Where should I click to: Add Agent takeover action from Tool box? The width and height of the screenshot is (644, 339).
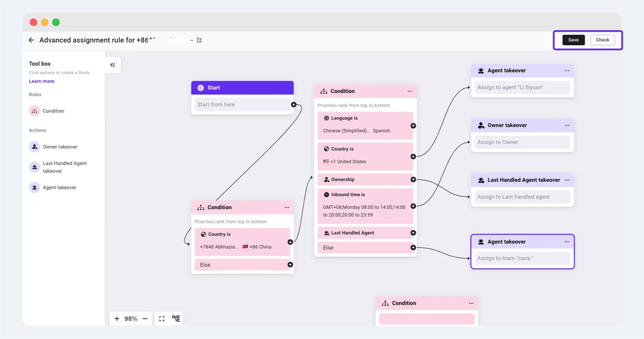(x=53, y=187)
